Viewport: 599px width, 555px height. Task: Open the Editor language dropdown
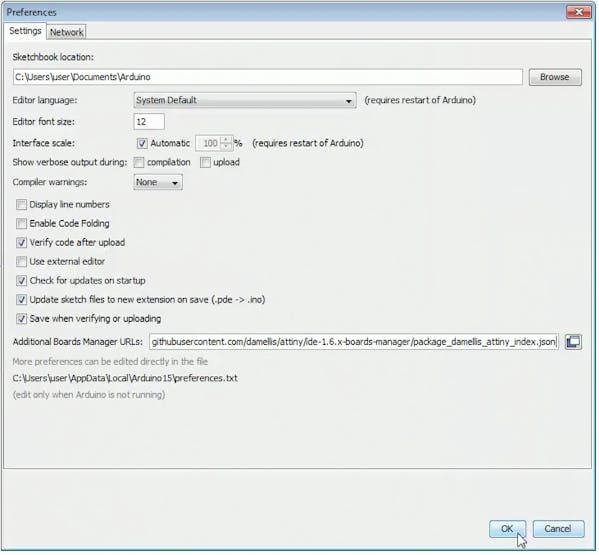tap(245, 100)
